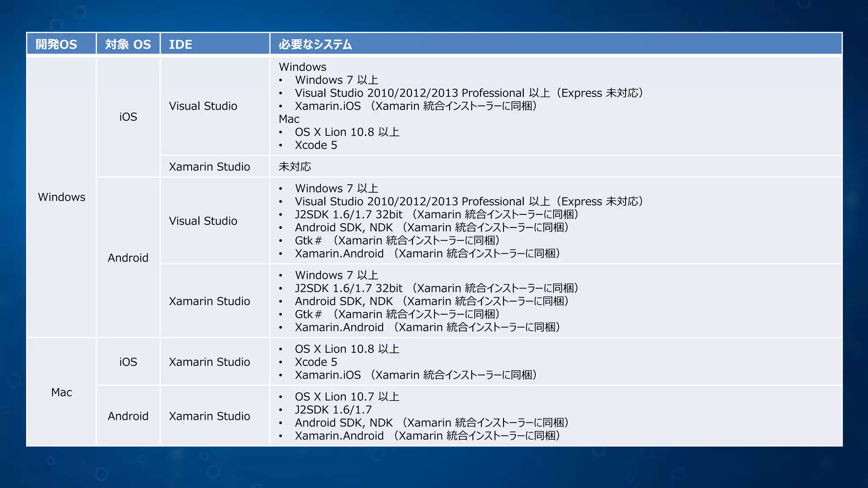Click 'Xcode 5' in Windows iOS requirements
868x488 pixels.
pos(316,145)
